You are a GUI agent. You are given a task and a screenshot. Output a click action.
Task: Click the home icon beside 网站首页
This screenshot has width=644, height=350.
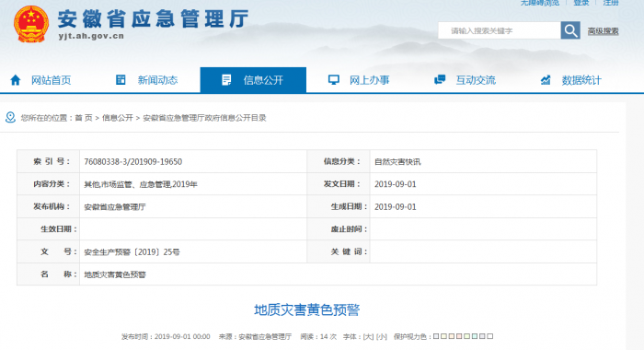(x=16, y=80)
